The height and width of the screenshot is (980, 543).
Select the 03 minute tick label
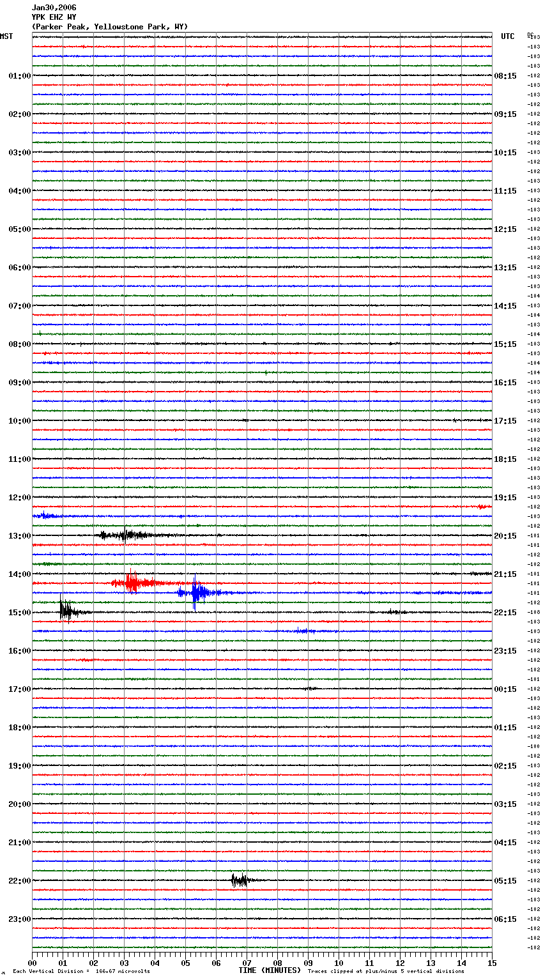[x=124, y=963]
